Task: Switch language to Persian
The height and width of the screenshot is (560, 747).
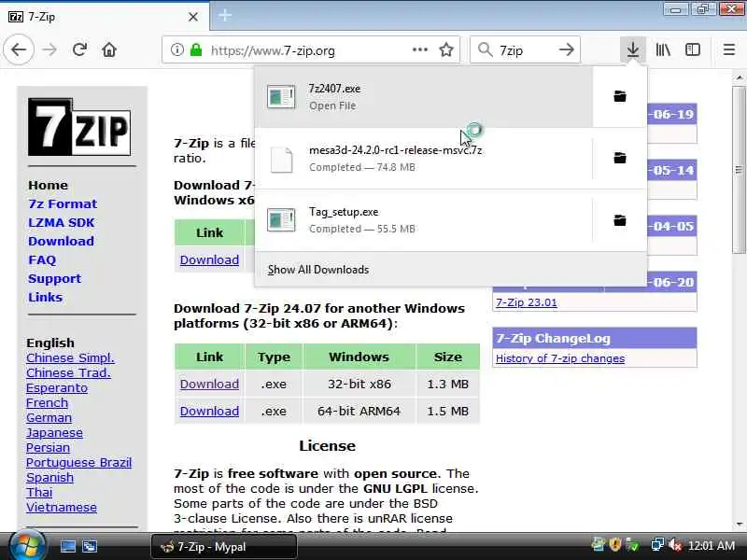Action: pos(48,448)
